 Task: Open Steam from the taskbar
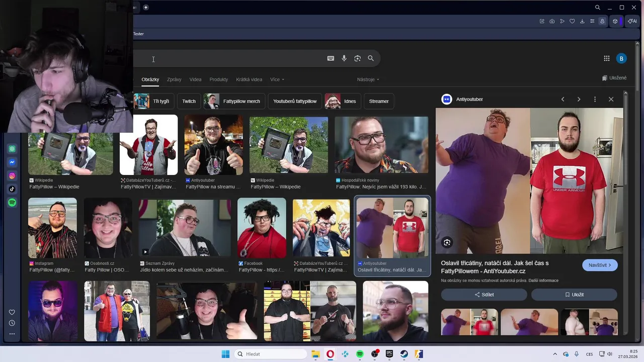[x=404, y=354]
